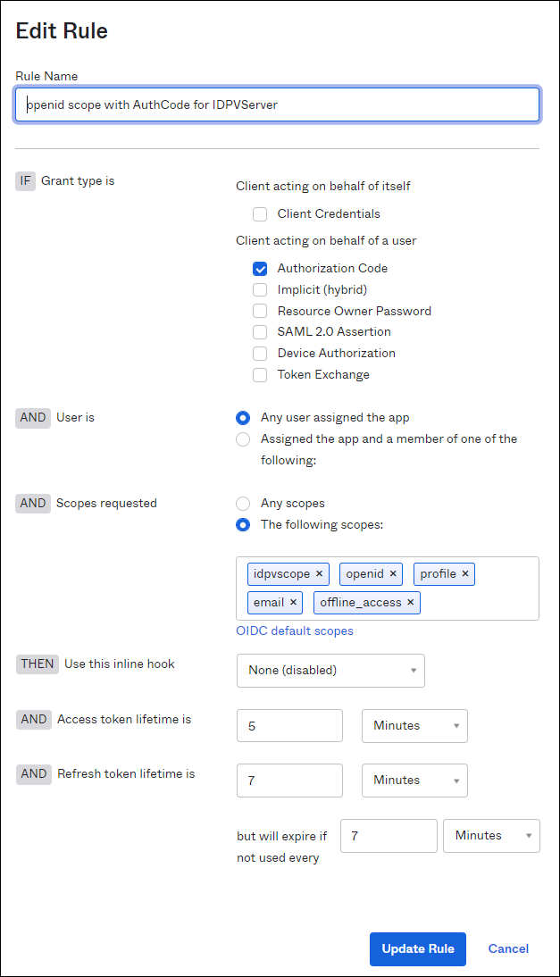Open Access token lifetime Minutes dropdown
This screenshot has height=977, width=560.
point(414,725)
